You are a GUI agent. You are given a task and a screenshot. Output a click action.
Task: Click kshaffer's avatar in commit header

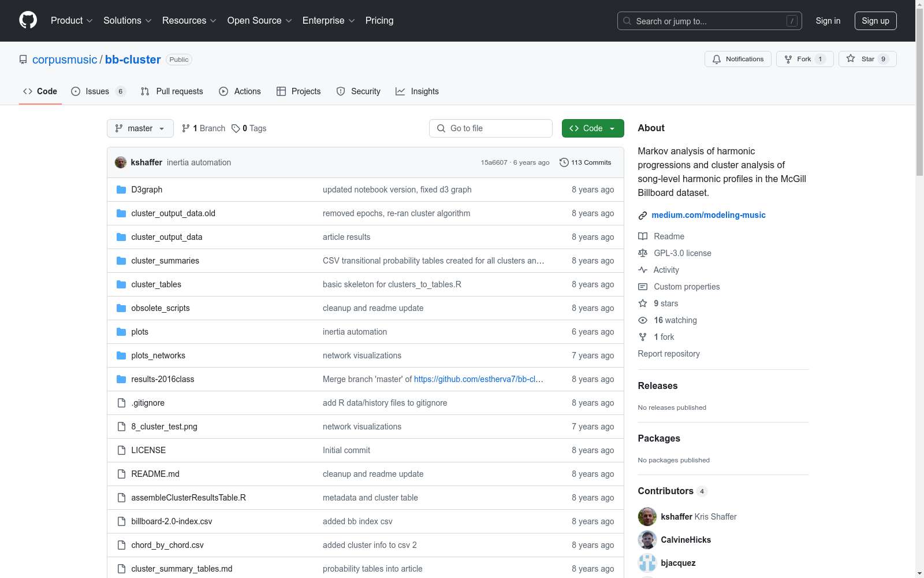pyautogui.click(x=121, y=162)
